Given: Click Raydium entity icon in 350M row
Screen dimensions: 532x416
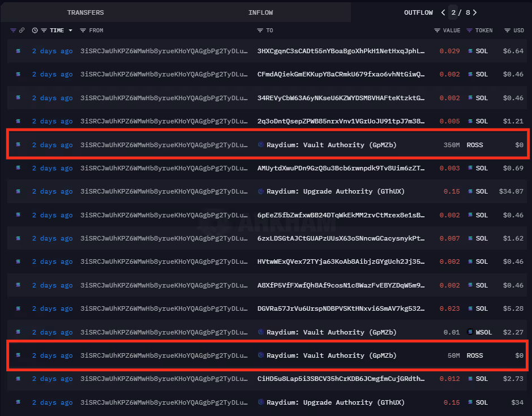Looking at the screenshot, I should (260, 144).
